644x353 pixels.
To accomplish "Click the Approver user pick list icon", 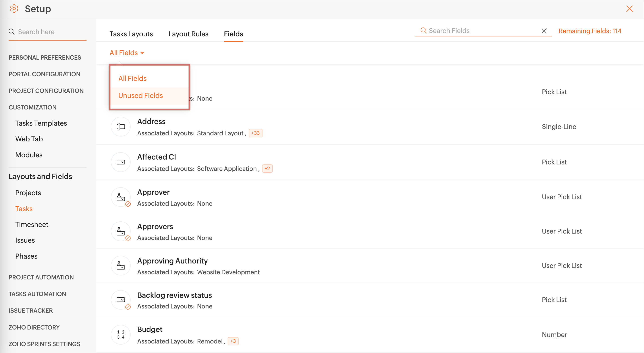I will click(121, 197).
